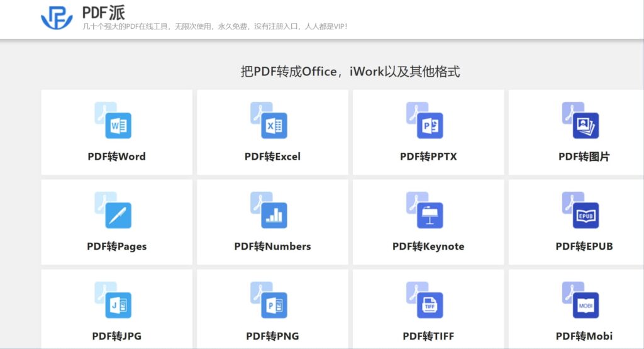Click the PDF转Mobi label
Image resolution: width=644 pixels, height=349 pixels.
point(584,336)
